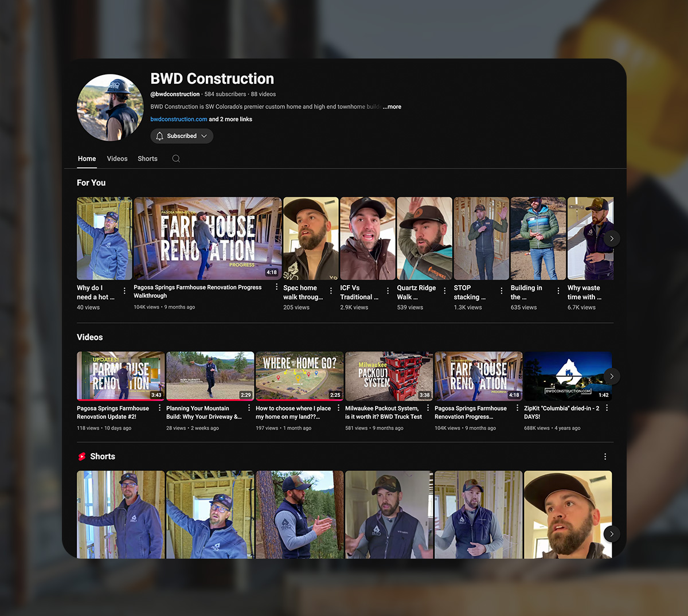Open the 'and 2 more links' text
The height and width of the screenshot is (616, 688).
coord(230,119)
